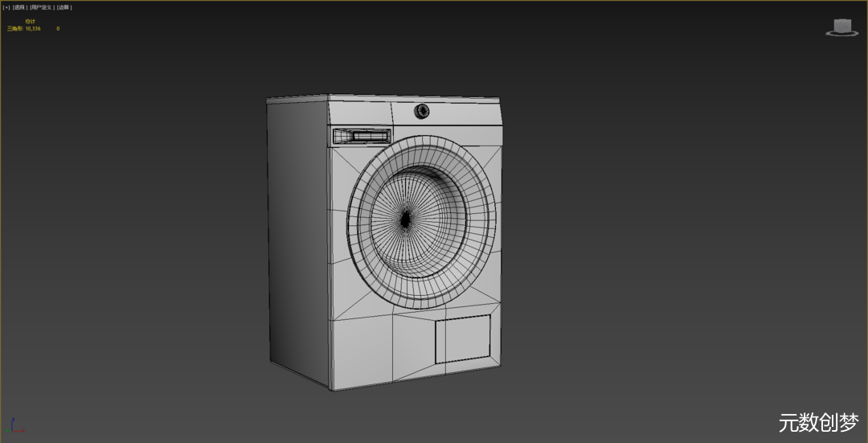868x443 pixels.
Task: Open the [+] viewport general menu
Action: pyautogui.click(x=6, y=7)
